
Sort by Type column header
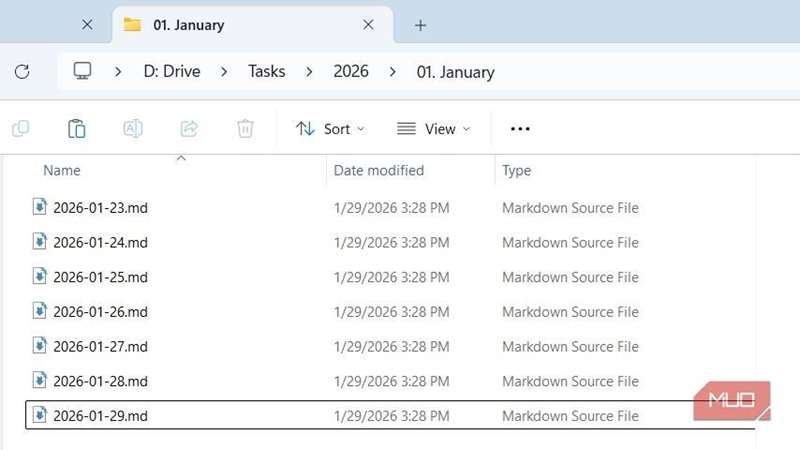pyautogui.click(x=516, y=170)
